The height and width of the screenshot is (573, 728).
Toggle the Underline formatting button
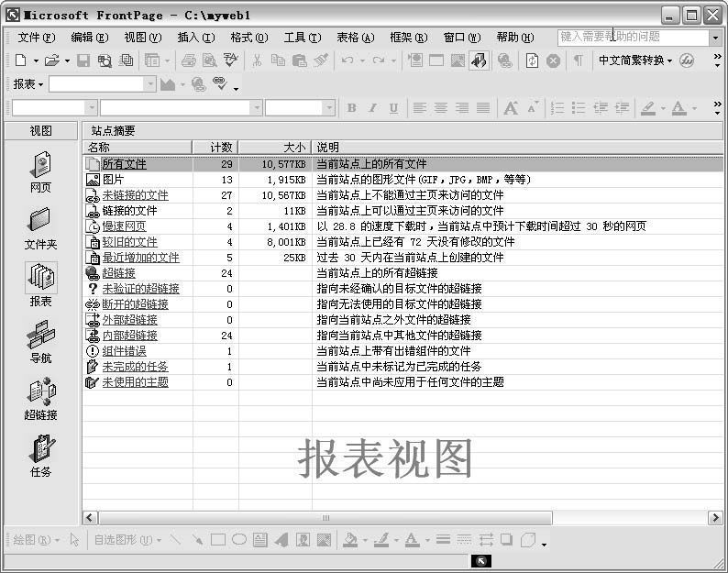point(393,108)
